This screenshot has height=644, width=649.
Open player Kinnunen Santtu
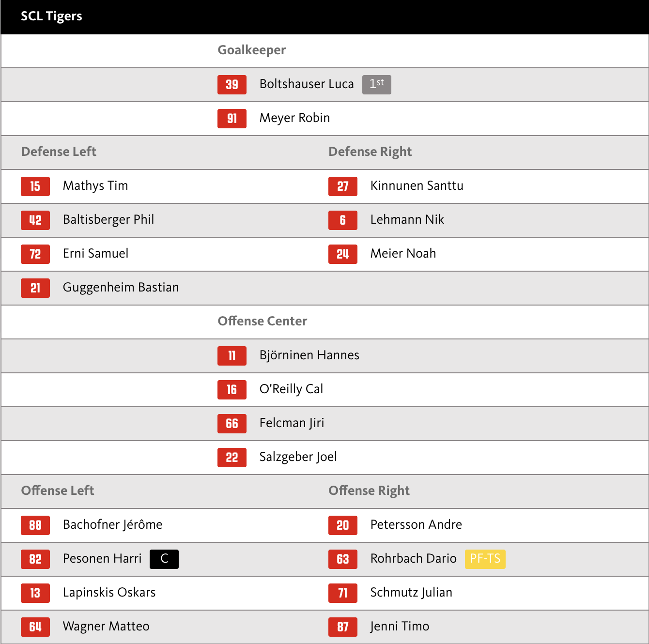click(417, 186)
